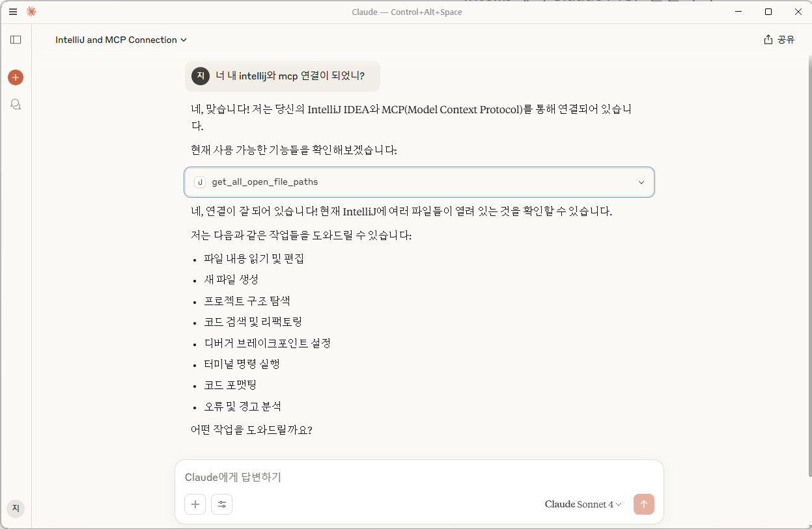The height and width of the screenshot is (529, 812).
Task: Click the plus attachment button in composer
Action: 195,504
